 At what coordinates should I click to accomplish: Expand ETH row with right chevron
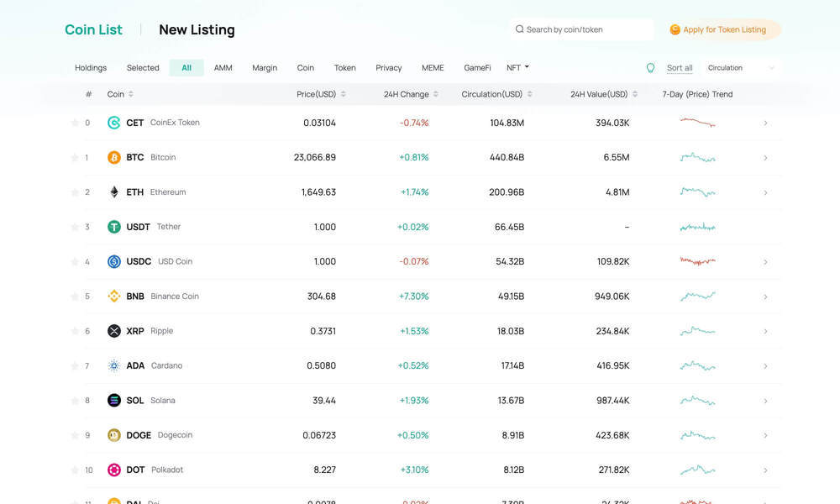coord(765,193)
